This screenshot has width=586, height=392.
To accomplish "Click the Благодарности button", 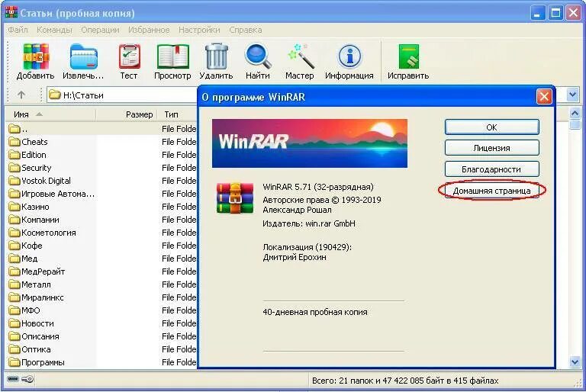I will click(x=492, y=169).
